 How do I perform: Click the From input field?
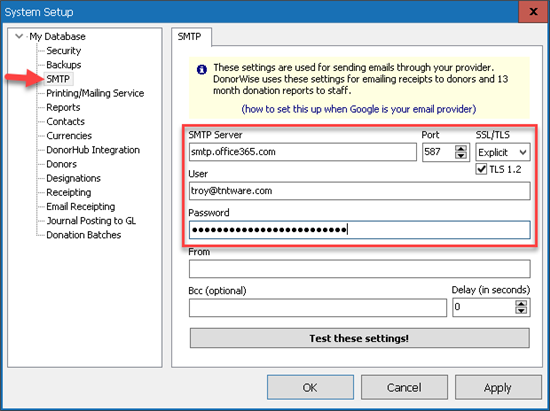[360, 269]
